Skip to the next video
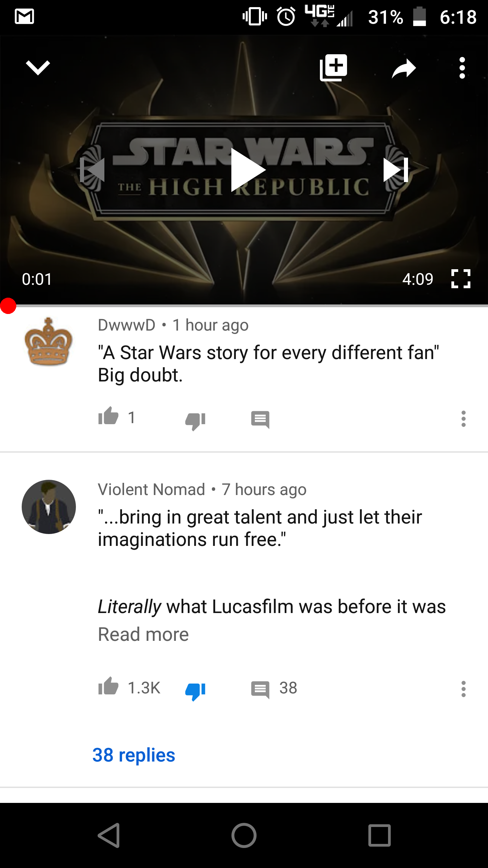This screenshot has width=488, height=868. click(x=396, y=170)
